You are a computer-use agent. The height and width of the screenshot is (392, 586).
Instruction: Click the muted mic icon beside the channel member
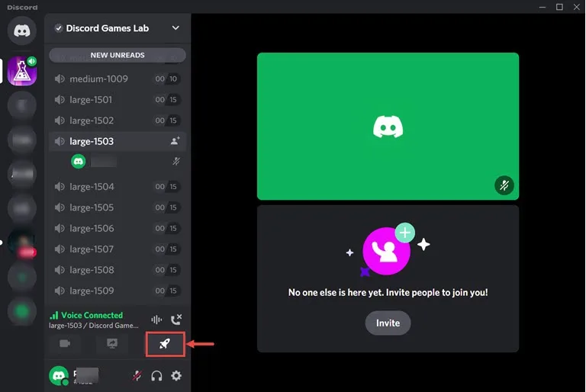176,161
